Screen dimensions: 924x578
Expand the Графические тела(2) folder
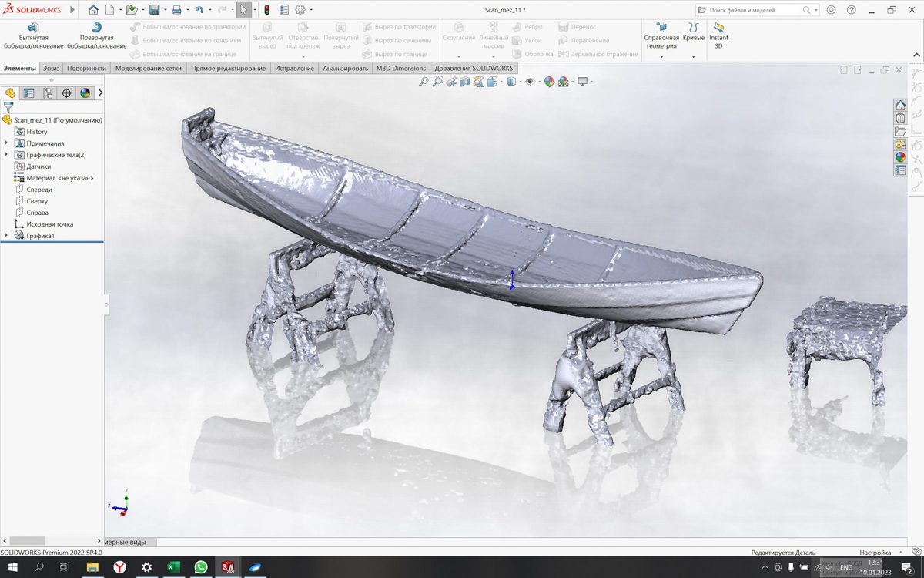[7, 155]
